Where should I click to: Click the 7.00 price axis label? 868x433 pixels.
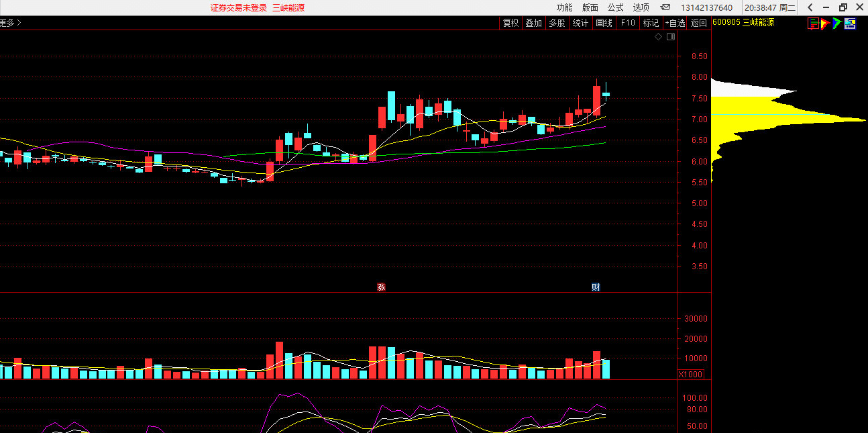coord(700,119)
